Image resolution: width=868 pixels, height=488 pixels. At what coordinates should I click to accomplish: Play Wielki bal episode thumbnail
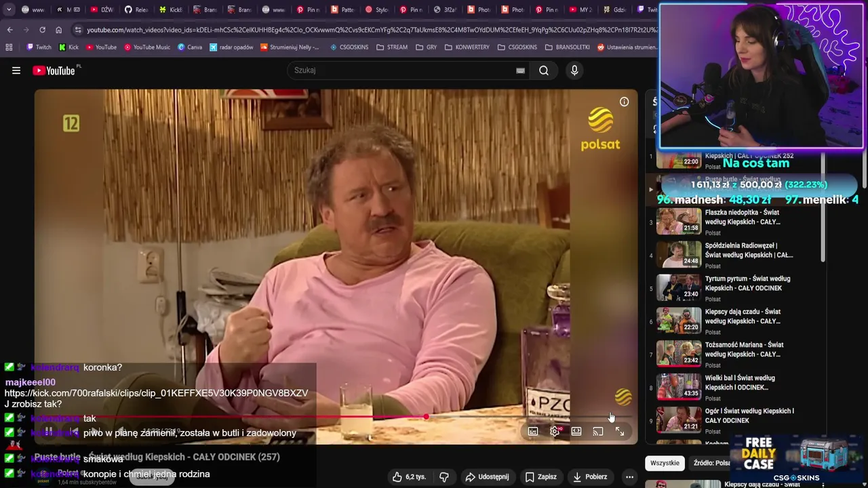[x=679, y=388]
